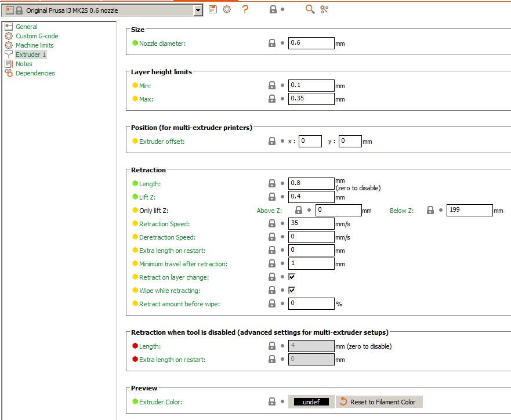Click the lock icon for Extruder offset
Image resolution: width=511 pixels, height=420 pixels.
pyautogui.click(x=272, y=141)
